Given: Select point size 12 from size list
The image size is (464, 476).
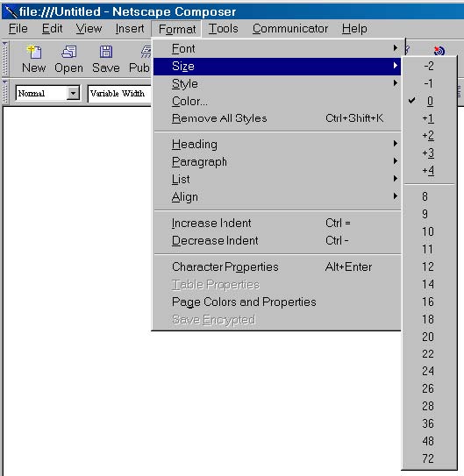Looking at the screenshot, I should (x=428, y=266).
